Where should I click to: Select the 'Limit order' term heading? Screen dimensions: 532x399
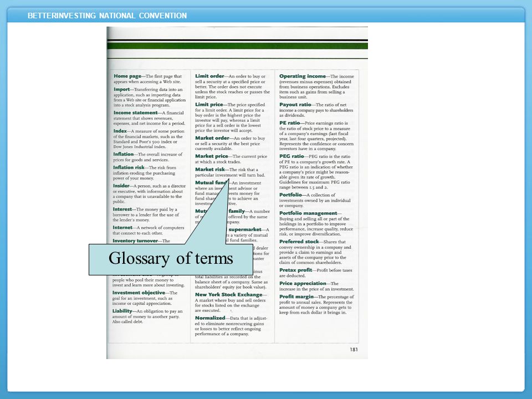[x=209, y=76]
